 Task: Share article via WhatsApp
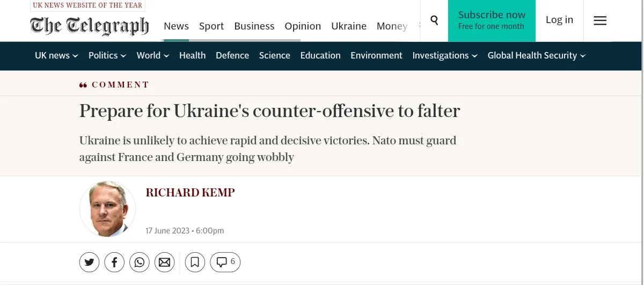[140, 262]
